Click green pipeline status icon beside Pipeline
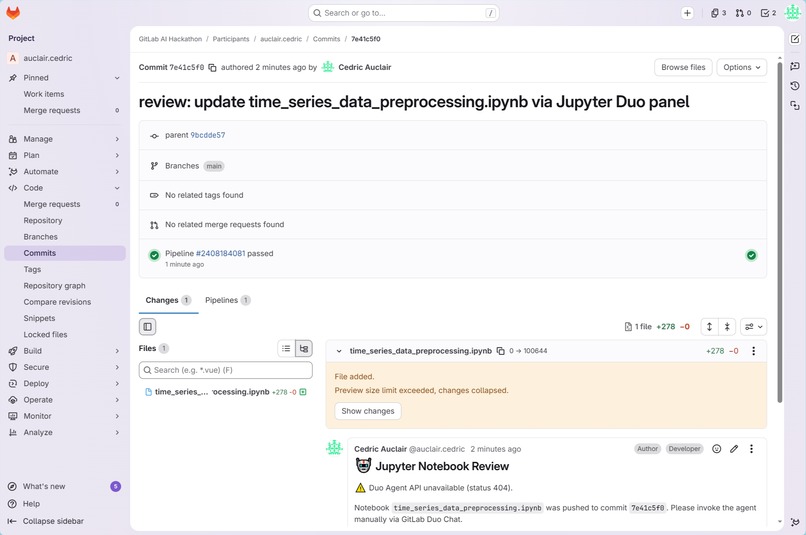The width and height of the screenshot is (806, 535). [x=154, y=255]
